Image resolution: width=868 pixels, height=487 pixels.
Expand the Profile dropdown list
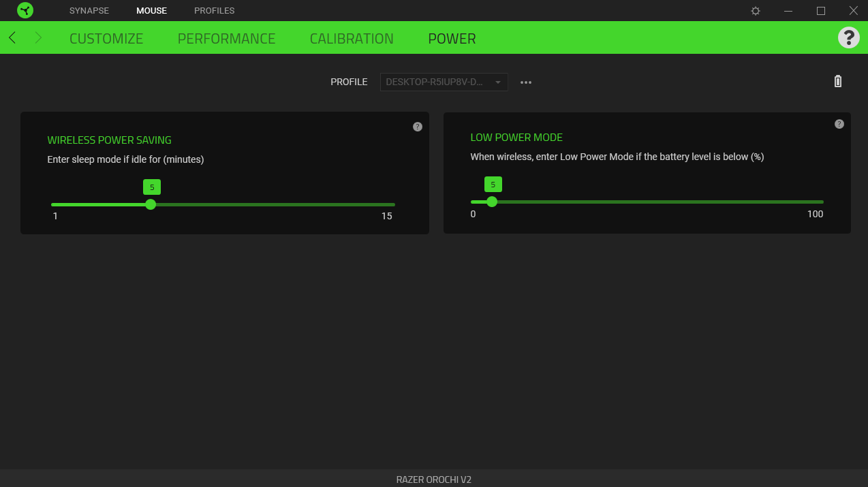pyautogui.click(x=444, y=82)
